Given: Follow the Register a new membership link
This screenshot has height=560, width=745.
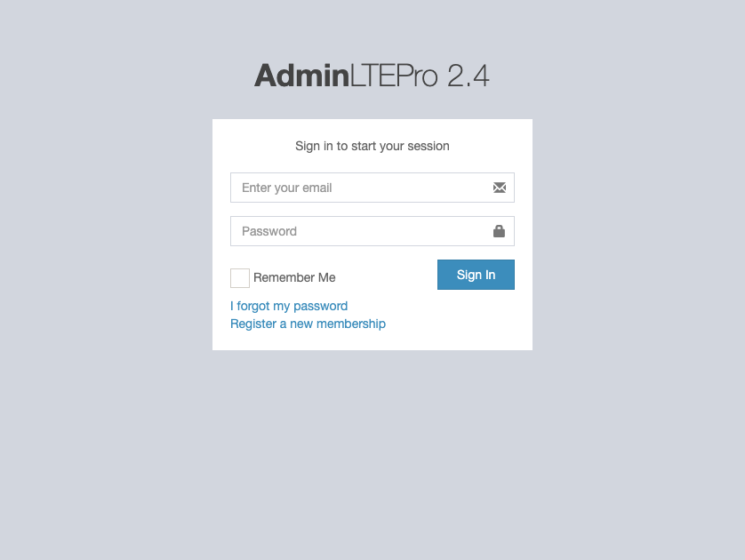Looking at the screenshot, I should 308,324.
